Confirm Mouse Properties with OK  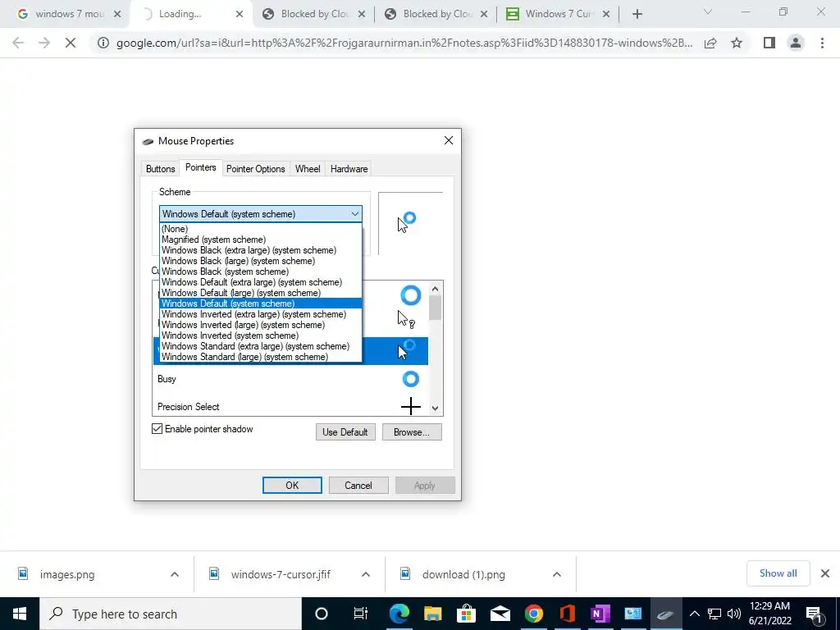[292, 486]
